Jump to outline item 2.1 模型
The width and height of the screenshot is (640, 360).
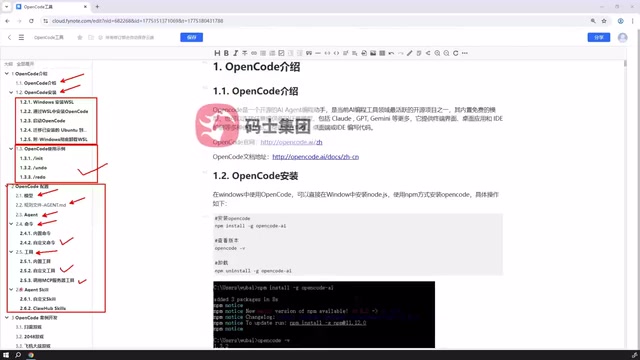(24, 196)
